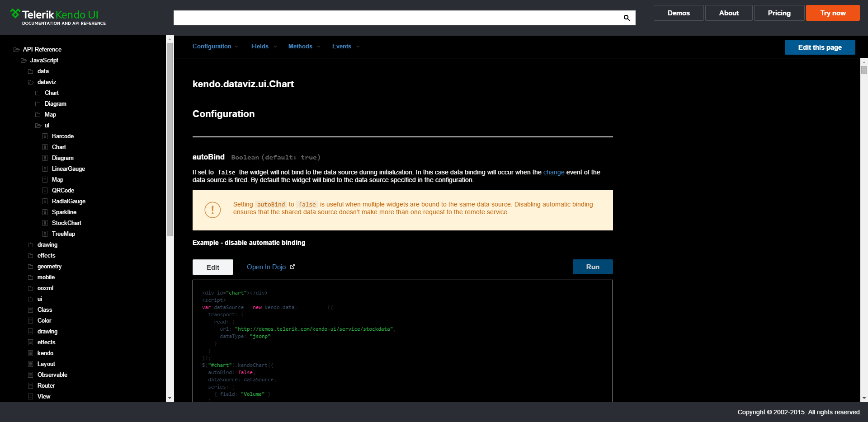
Task: Click the Telerik Kendo UI logo
Action: point(58,17)
